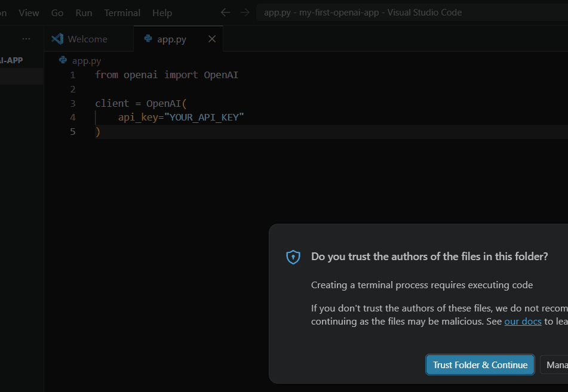The width and height of the screenshot is (568, 392).
Task: Click the Python icon on app.py tab
Action: point(148,38)
